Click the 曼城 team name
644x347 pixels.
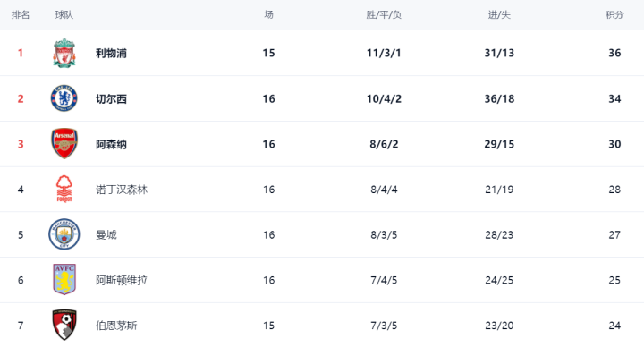106,234
